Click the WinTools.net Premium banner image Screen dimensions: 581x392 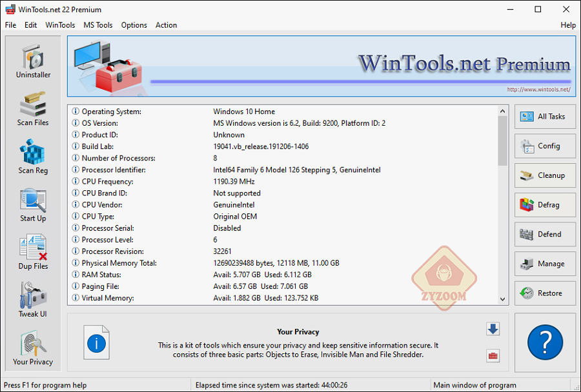point(321,66)
